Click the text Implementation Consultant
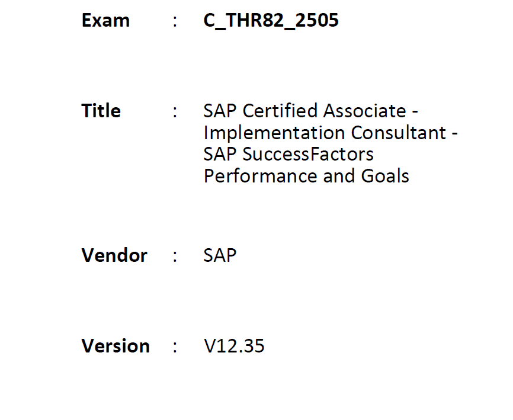This screenshot has width=513, height=420. coord(325,133)
